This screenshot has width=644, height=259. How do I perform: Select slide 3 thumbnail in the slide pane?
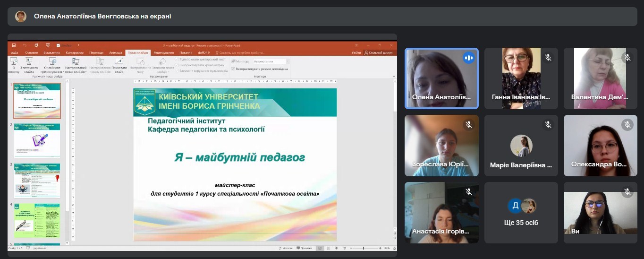click(x=37, y=180)
